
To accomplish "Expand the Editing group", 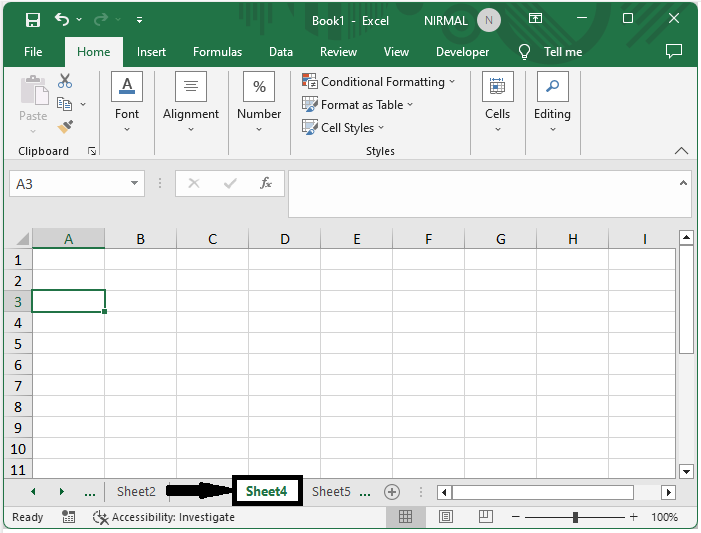I will tap(553, 102).
